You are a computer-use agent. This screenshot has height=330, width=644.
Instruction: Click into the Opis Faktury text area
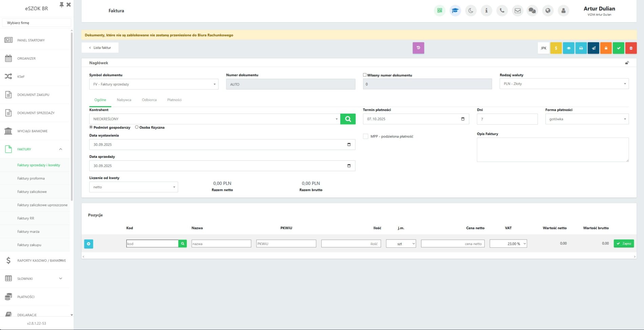[552, 149]
